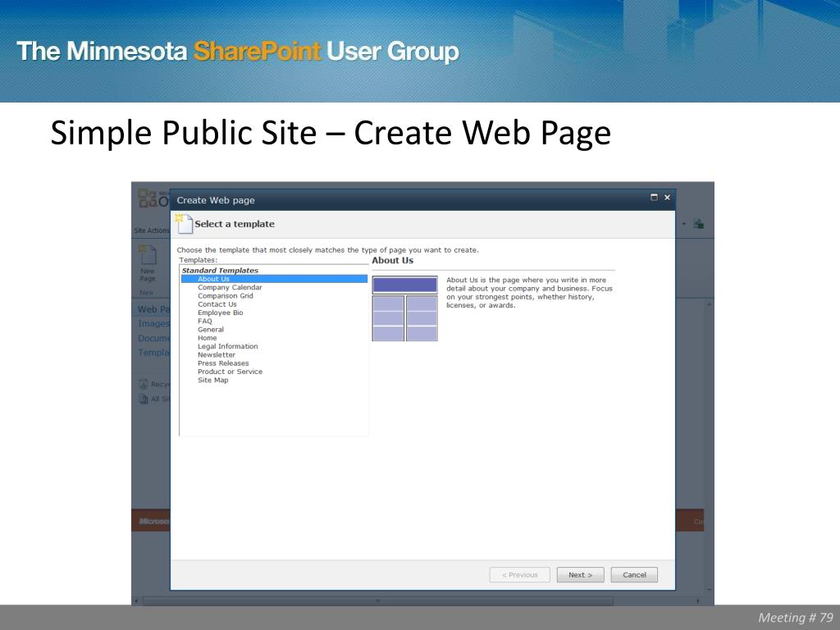Select the Employee Bio template
Viewport: 840px width, 630px height.
[220, 313]
